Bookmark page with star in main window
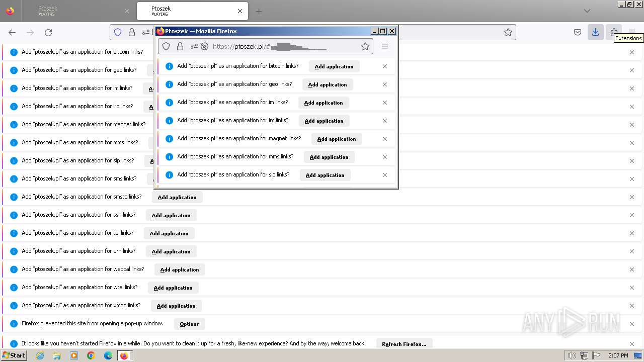This screenshot has height=362, width=644. [x=508, y=32]
